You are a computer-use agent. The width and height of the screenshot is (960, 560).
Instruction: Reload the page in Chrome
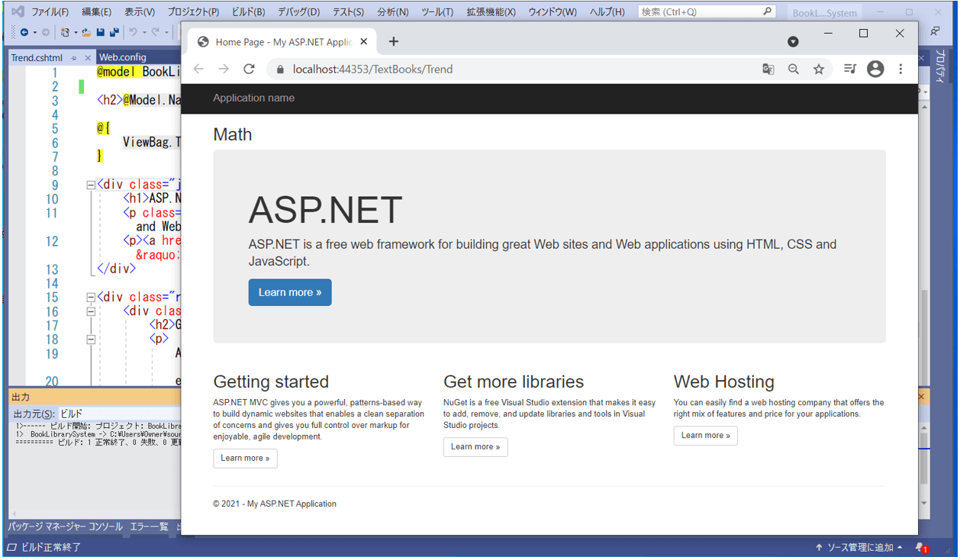(249, 69)
